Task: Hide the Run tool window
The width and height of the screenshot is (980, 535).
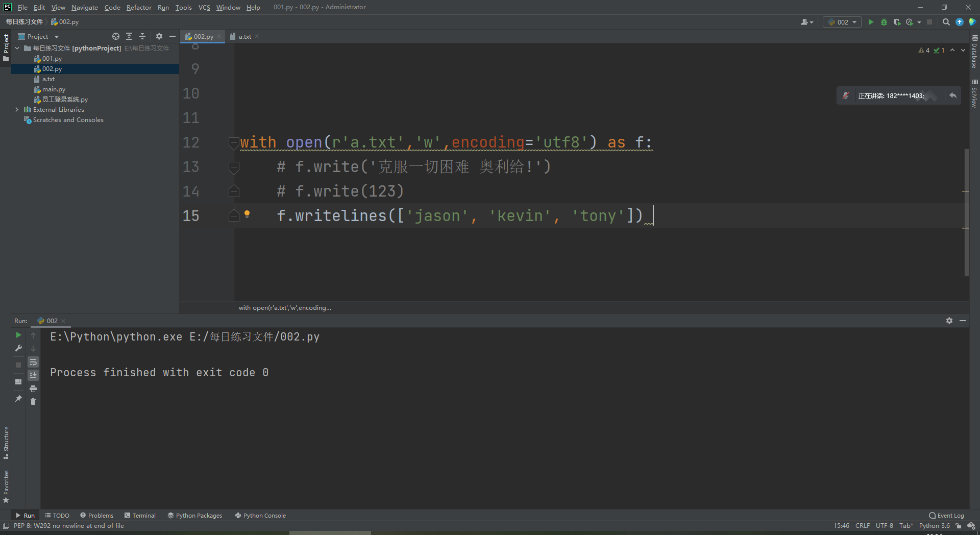Action: click(x=963, y=321)
